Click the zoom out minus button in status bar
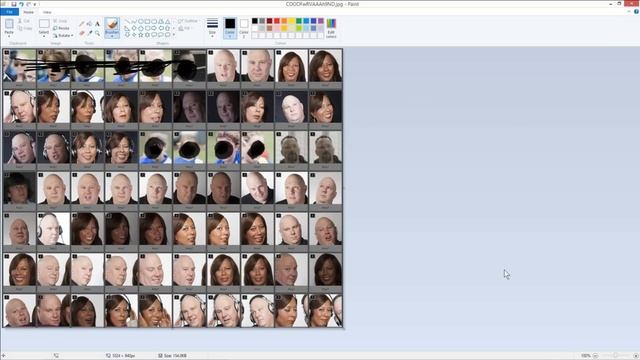The height and width of the screenshot is (360, 640). [x=595, y=356]
